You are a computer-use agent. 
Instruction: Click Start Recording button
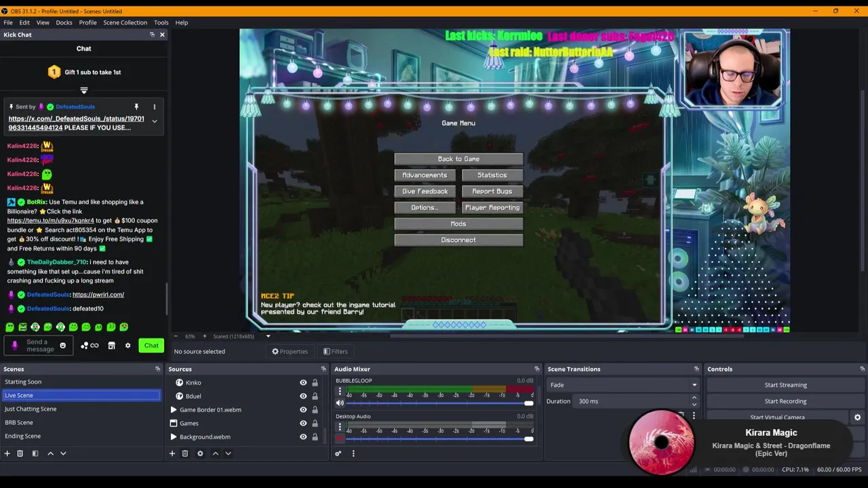[785, 401]
